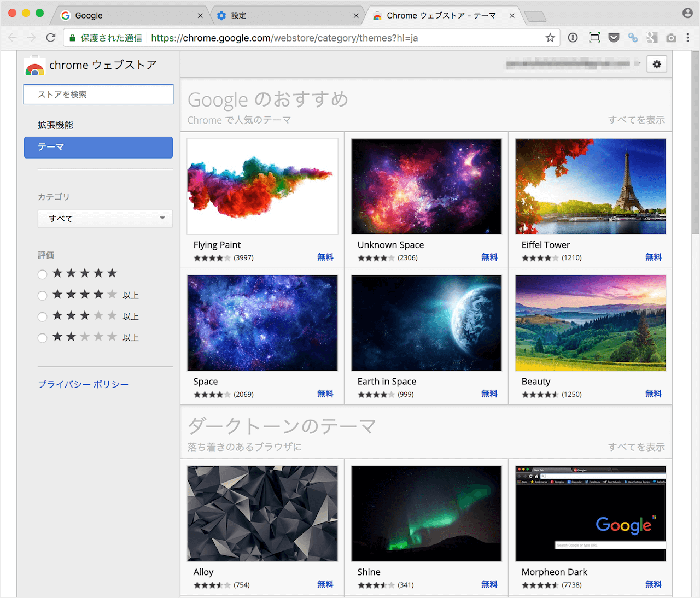Screen dimensions: 700x598
Task: Click 無料 on the Beauty card
Action: point(654,394)
